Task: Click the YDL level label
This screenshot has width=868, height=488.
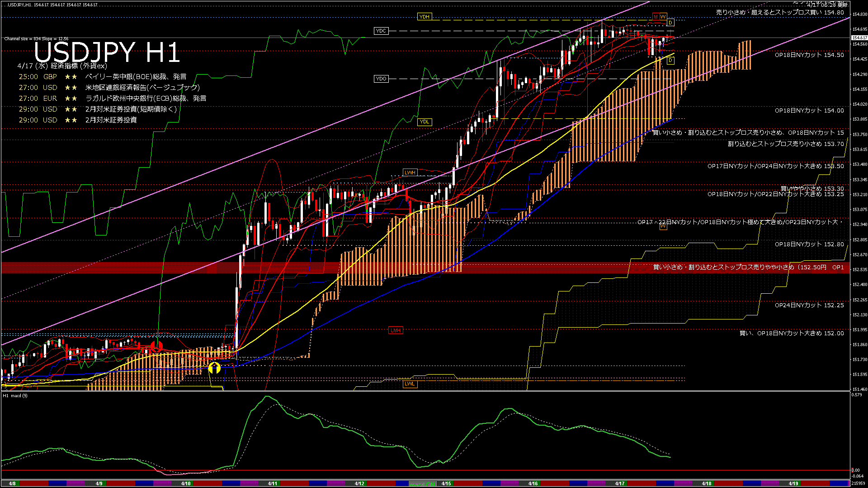Action: pyautogui.click(x=425, y=122)
